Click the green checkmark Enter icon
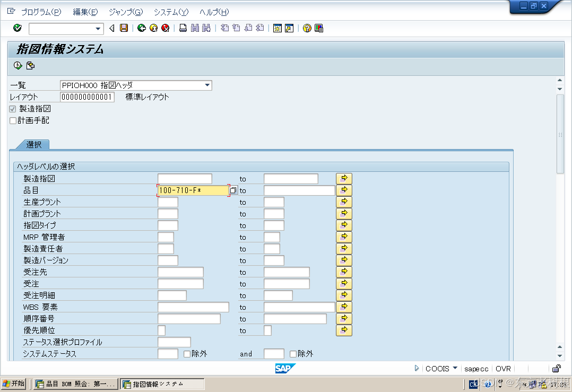572x392 pixels. coord(17,28)
